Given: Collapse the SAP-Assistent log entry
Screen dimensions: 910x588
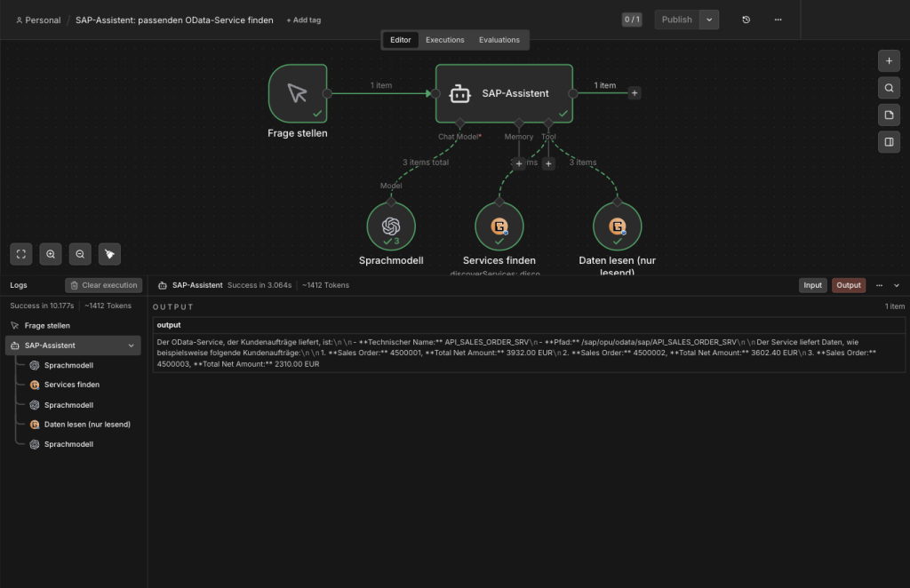Looking at the screenshot, I should click(x=132, y=346).
